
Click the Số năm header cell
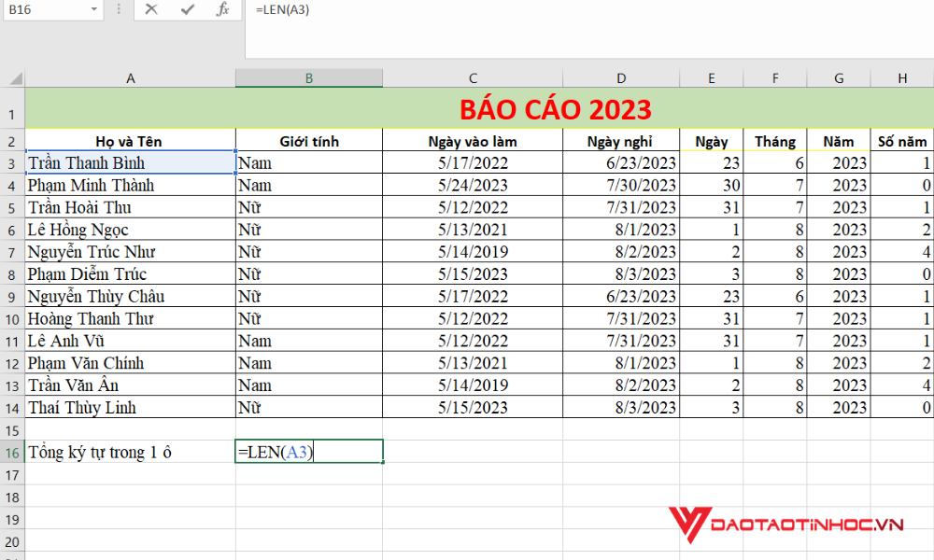902,141
